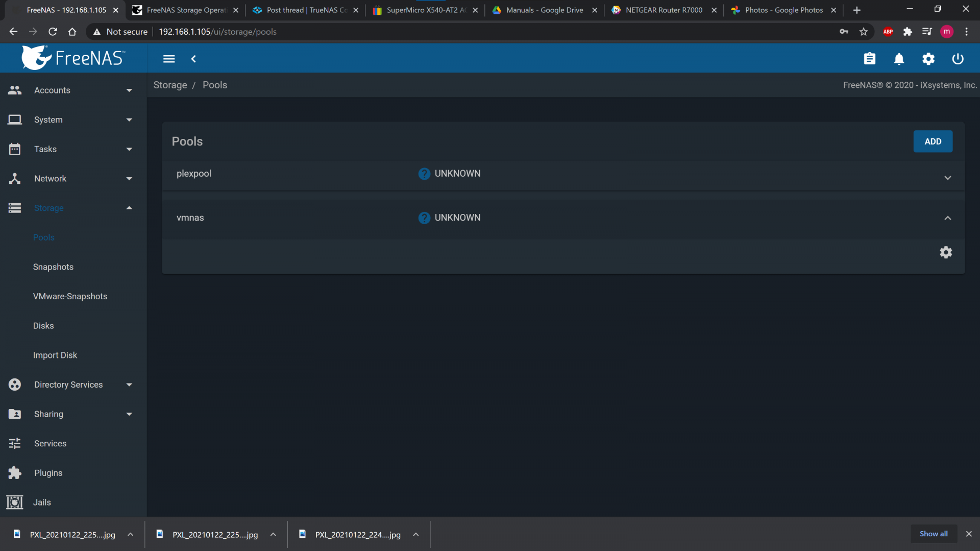Open saved password key icon

pos(844,32)
